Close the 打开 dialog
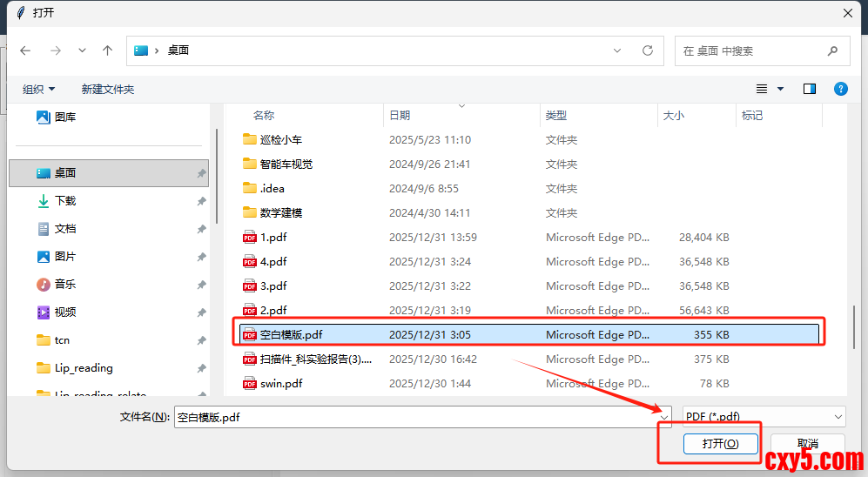The width and height of the screenshot is (868, 477). (x=847, y=13)
